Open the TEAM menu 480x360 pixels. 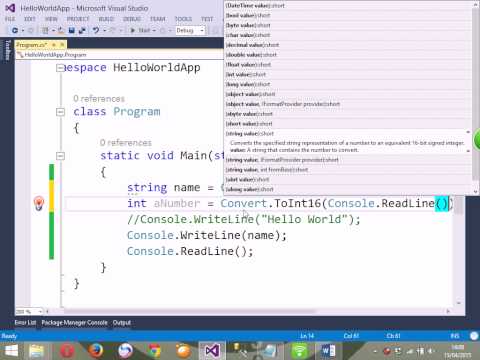[158, 19]
